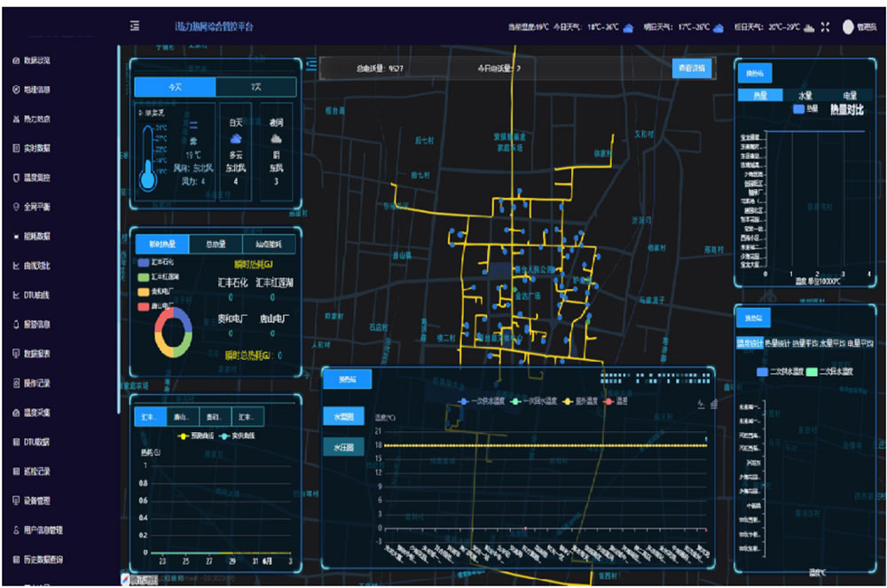Collapse the sidebar with the top menu-fold icon

point(135,26)
